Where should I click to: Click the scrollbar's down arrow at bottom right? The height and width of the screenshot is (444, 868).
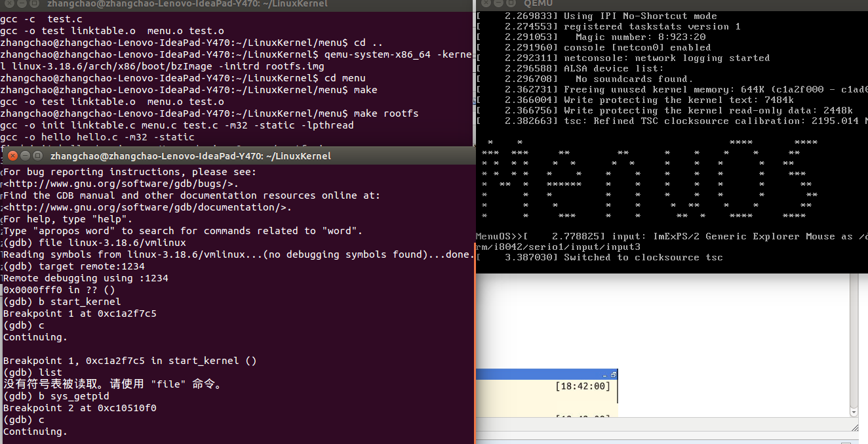tap(854, 412)
